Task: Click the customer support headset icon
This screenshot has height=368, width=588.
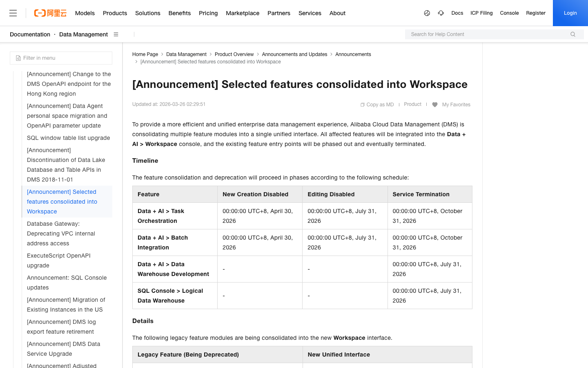Action: [x=441, y=13]
